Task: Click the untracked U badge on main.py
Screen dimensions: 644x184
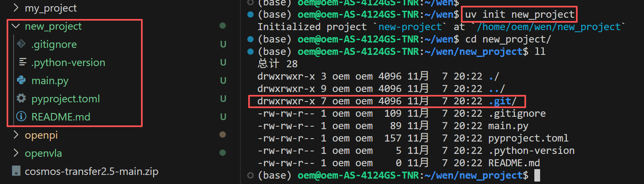Action: click(223, 80)
